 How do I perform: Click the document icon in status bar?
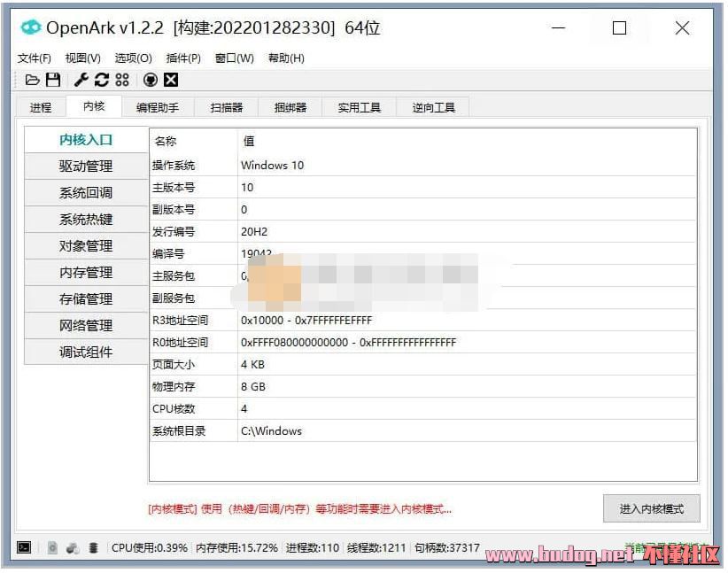click(x=52, y=547)
